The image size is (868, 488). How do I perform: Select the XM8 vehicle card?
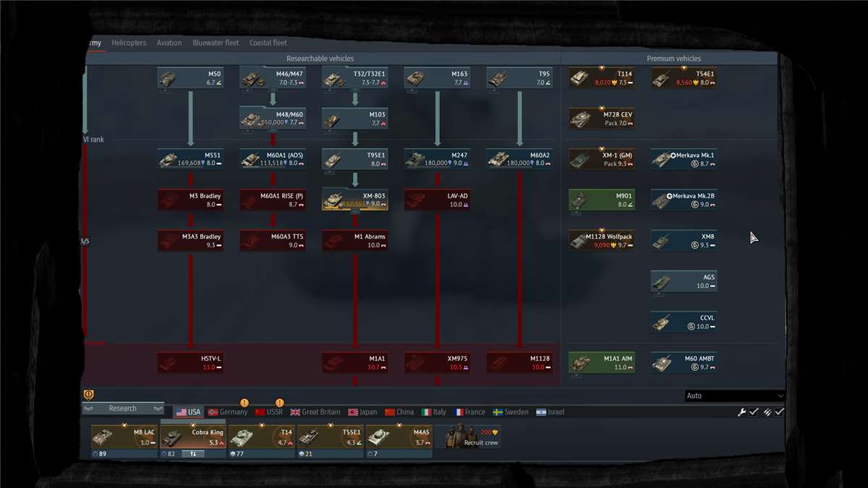click(684, 240)
